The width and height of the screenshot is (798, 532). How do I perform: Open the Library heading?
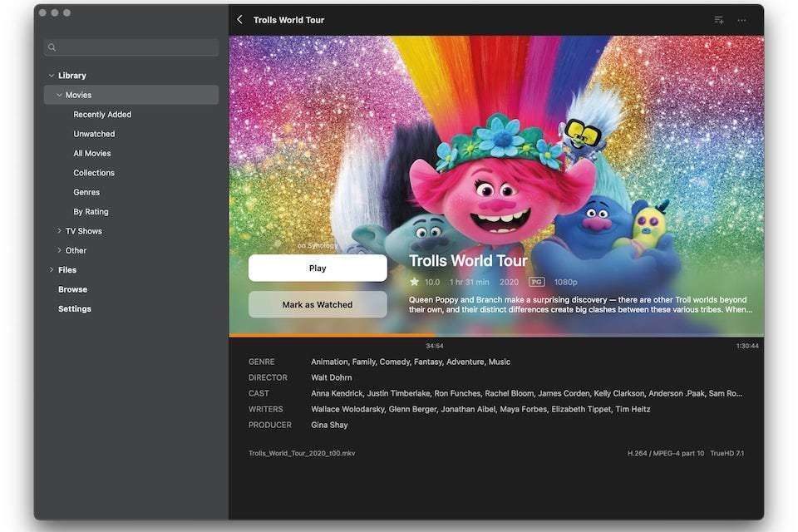[x=72, y=76]
